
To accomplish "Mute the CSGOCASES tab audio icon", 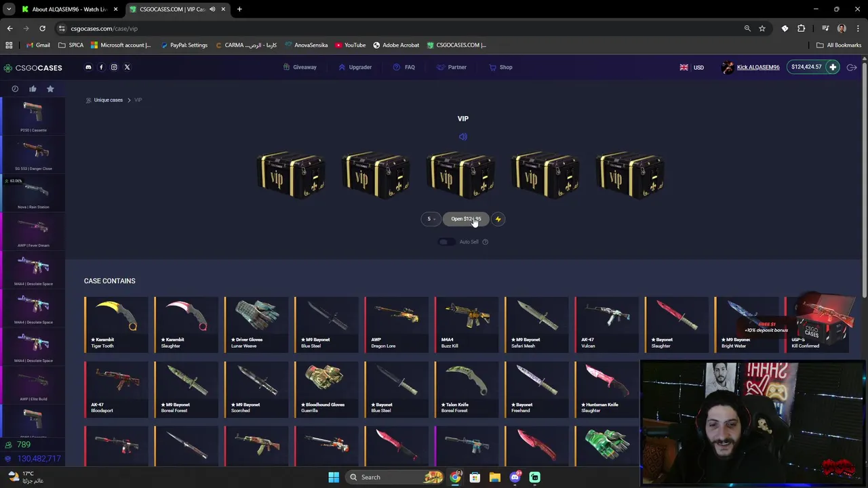I will [212, 9].
